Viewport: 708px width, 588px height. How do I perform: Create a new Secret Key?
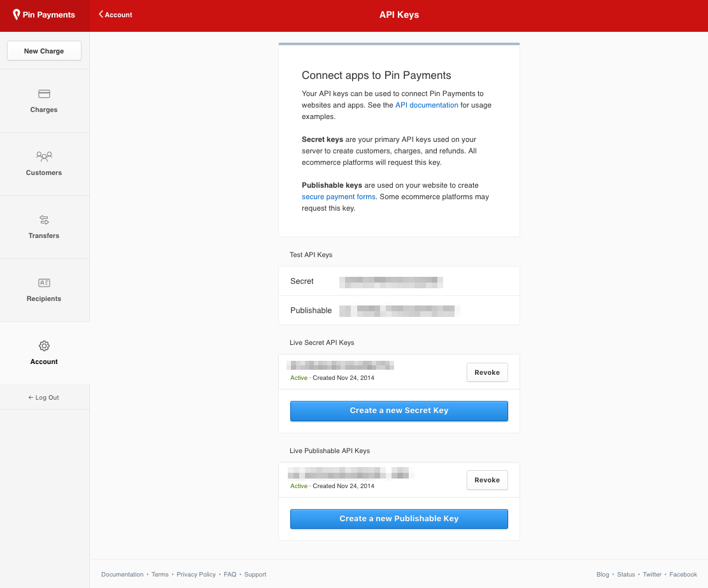399,410
